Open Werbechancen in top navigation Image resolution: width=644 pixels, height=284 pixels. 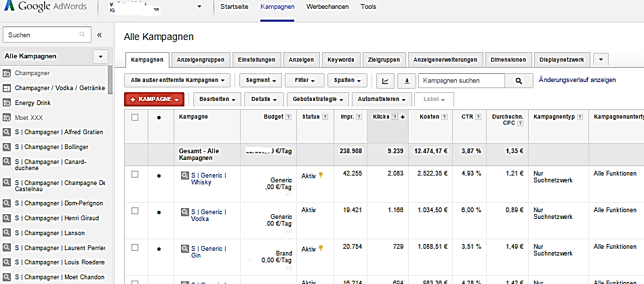(327, 7)
